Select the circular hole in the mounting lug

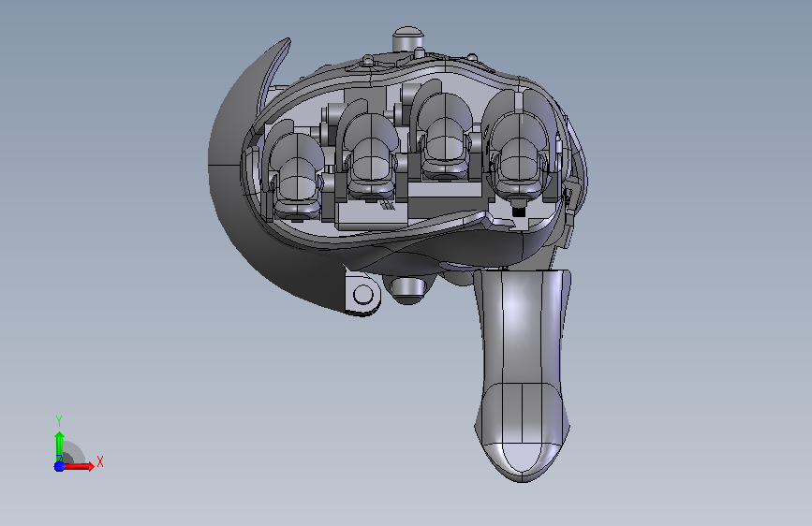tap(362, 295)
